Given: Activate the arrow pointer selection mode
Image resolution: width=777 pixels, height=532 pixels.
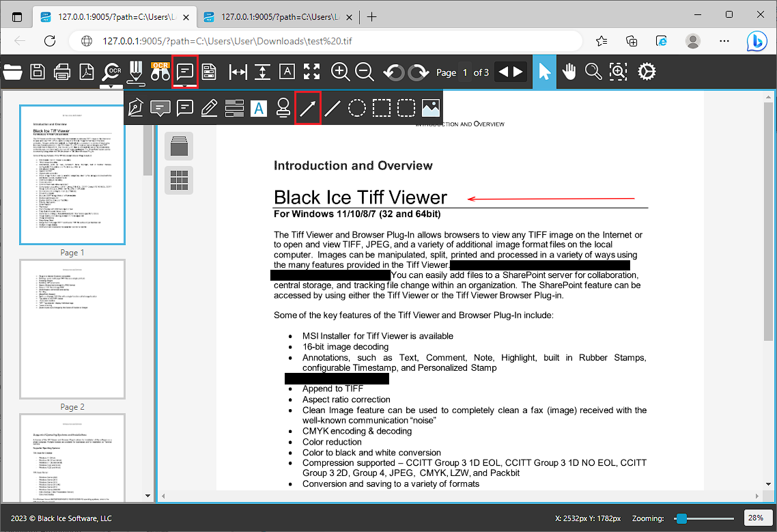Looking at the screenshot, I should [x=544, y=72].
